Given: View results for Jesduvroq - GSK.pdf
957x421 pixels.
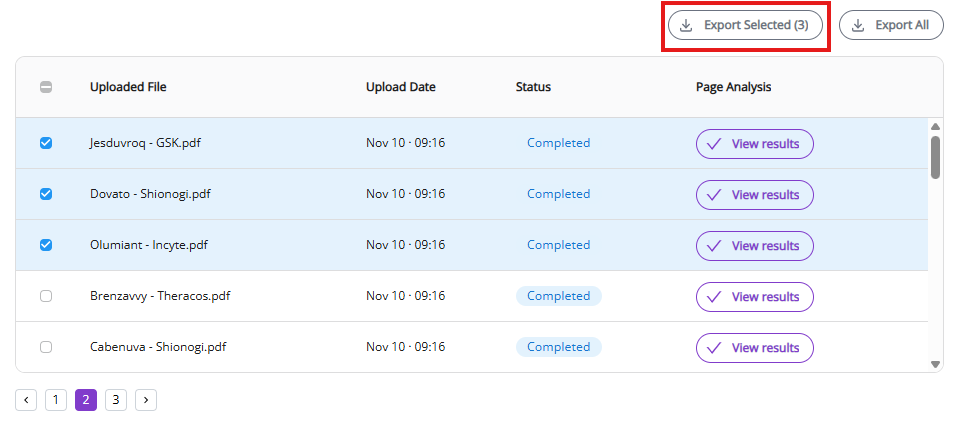Looking at the screenshot, I should point(754,144).
